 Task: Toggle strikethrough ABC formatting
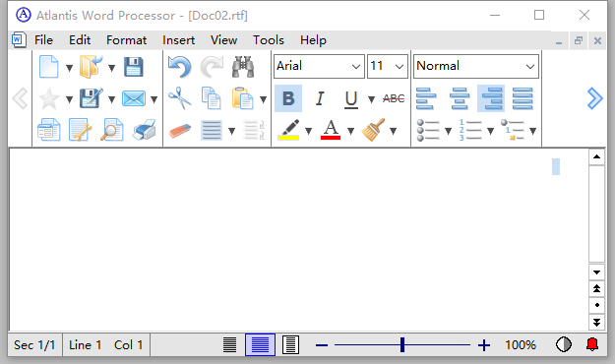pyautogui.click(x=394, y=98)
